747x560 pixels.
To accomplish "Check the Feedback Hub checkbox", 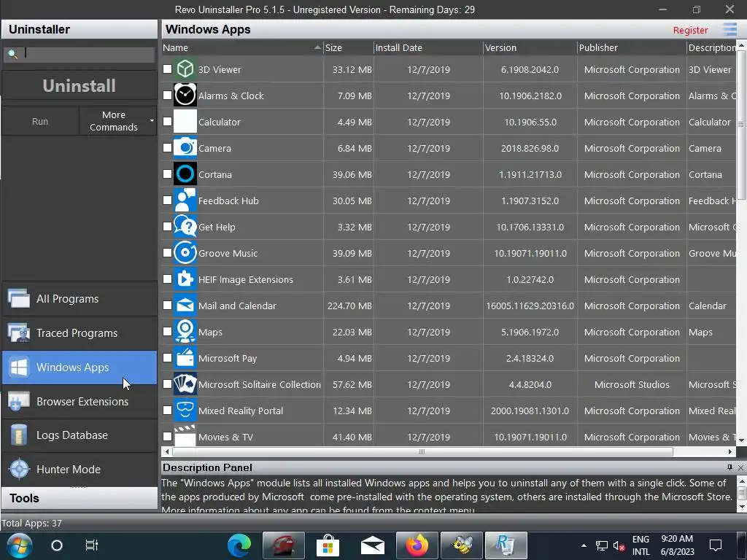I will 167,200.
